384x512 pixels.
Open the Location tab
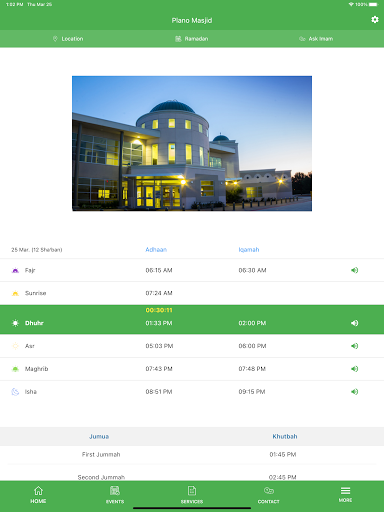(68, 39)
